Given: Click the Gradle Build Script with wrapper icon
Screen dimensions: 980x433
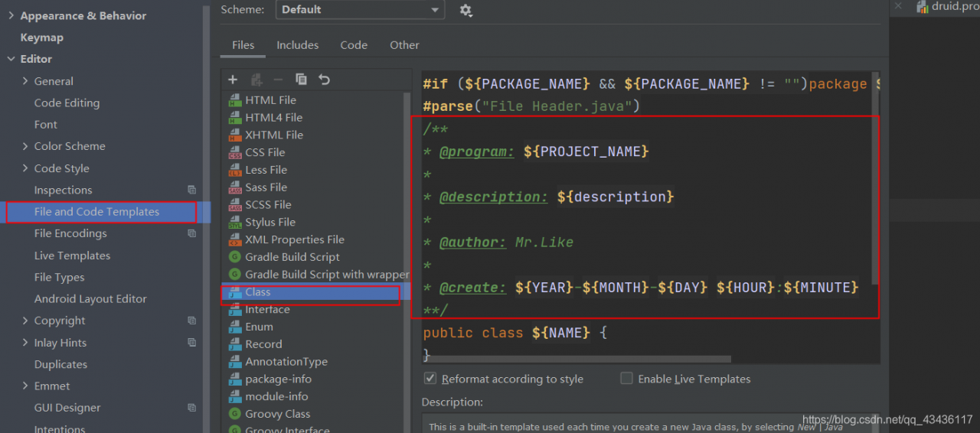Looking at the screenshot, I should (x=235, y=275).
